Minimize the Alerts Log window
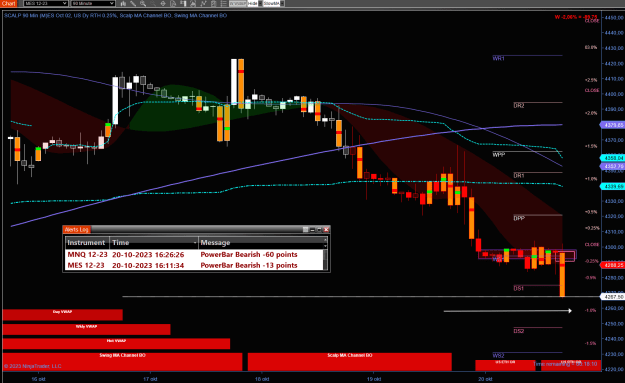The image size is (625, 383). [x=312, y=230]
